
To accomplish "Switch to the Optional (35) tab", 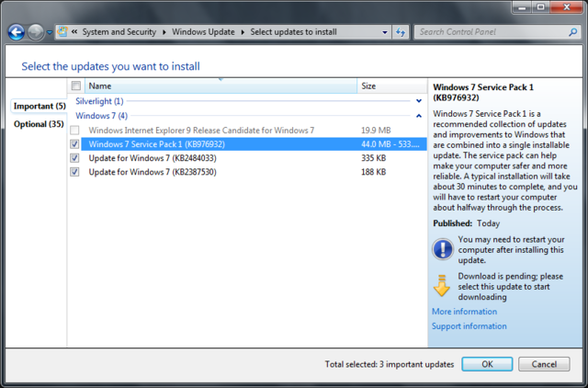I will click(38, 124).
